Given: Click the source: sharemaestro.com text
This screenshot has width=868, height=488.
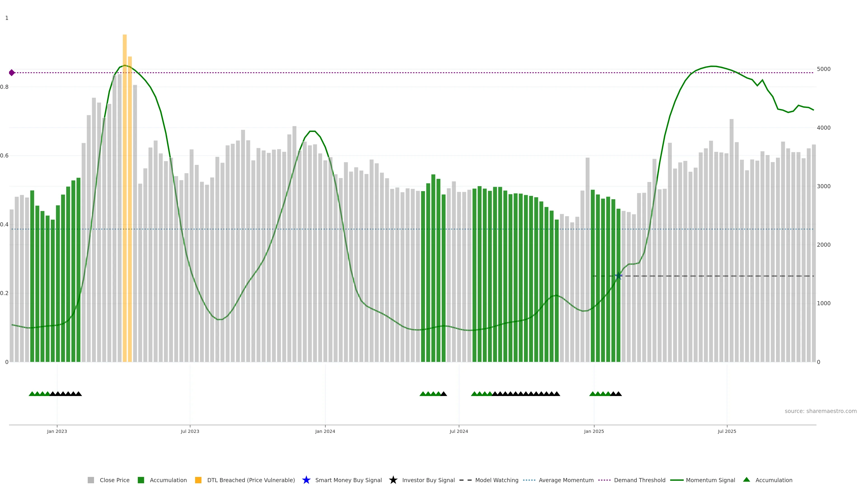Looking at the screenshot, I should click(821, 411).
